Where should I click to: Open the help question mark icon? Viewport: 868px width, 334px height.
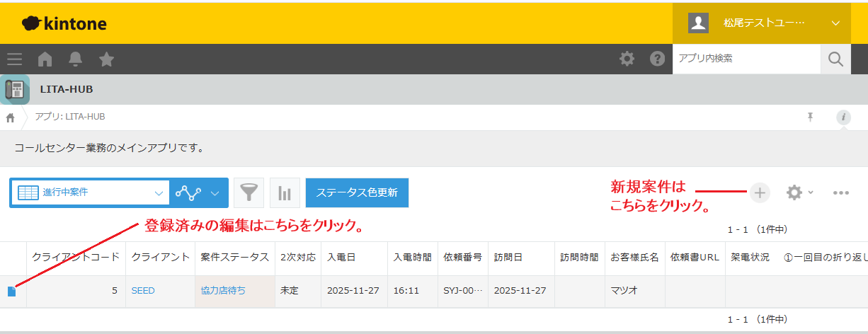tap(658, 59)
